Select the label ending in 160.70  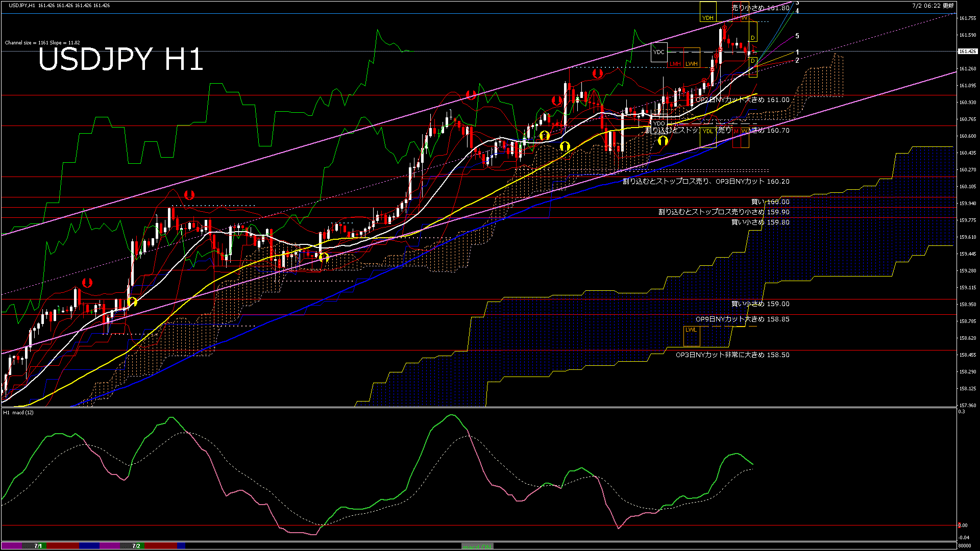pos(717,130)
